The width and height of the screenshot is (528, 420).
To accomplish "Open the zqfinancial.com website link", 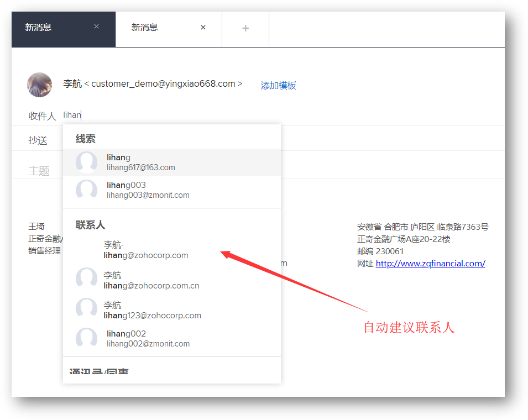I will click(x=430, y=264).
